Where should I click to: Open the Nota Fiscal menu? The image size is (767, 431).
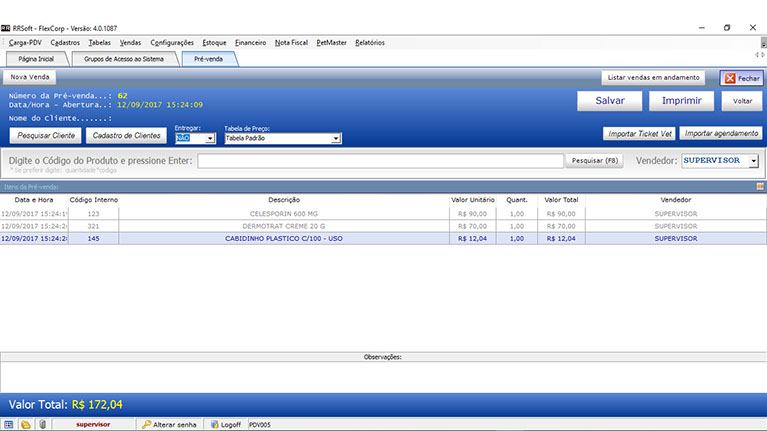click(x=291, y=43)
